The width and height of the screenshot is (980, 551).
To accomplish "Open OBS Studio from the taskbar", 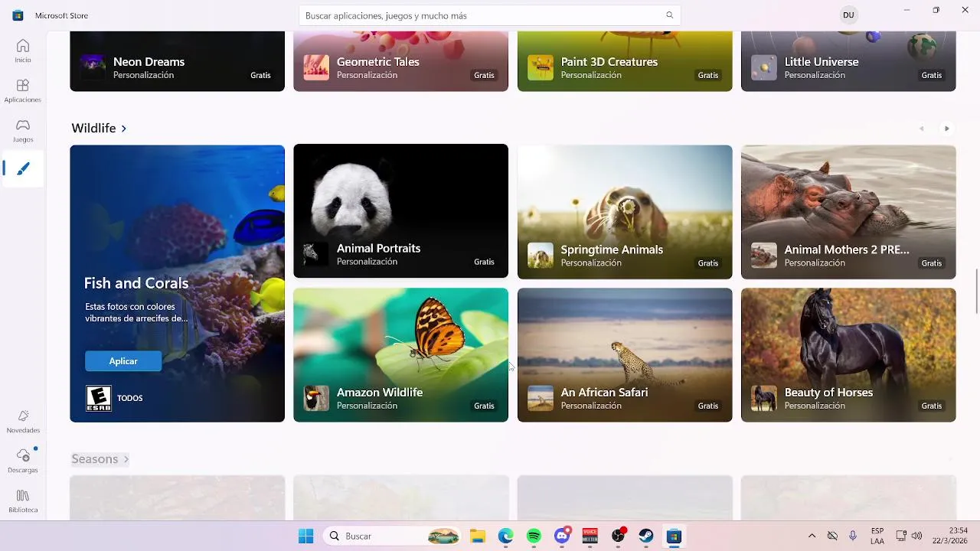I will coord(619,536).
